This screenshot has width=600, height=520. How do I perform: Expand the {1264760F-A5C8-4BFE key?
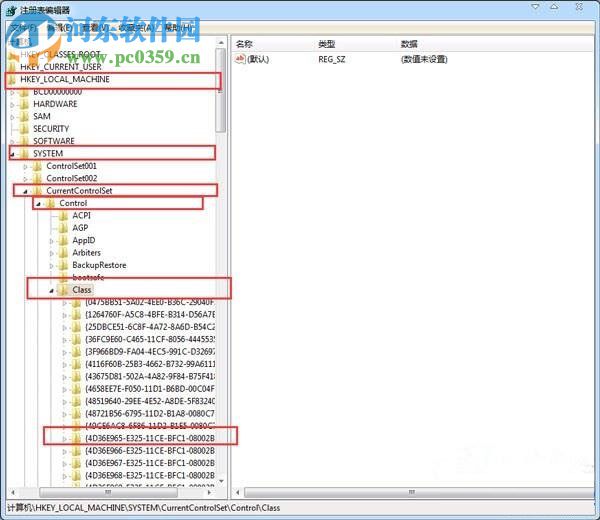pos(64,316)
